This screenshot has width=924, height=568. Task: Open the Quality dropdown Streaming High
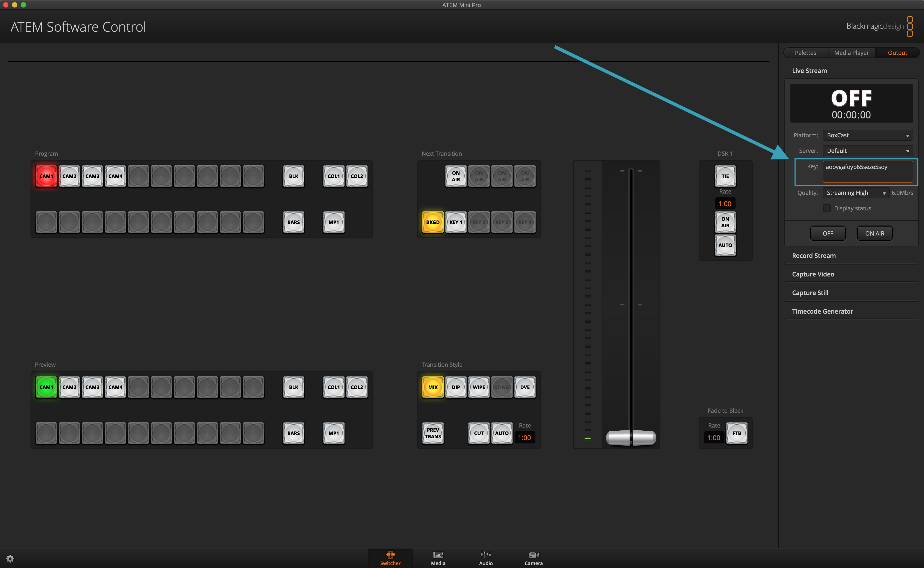tap(856, 193)
